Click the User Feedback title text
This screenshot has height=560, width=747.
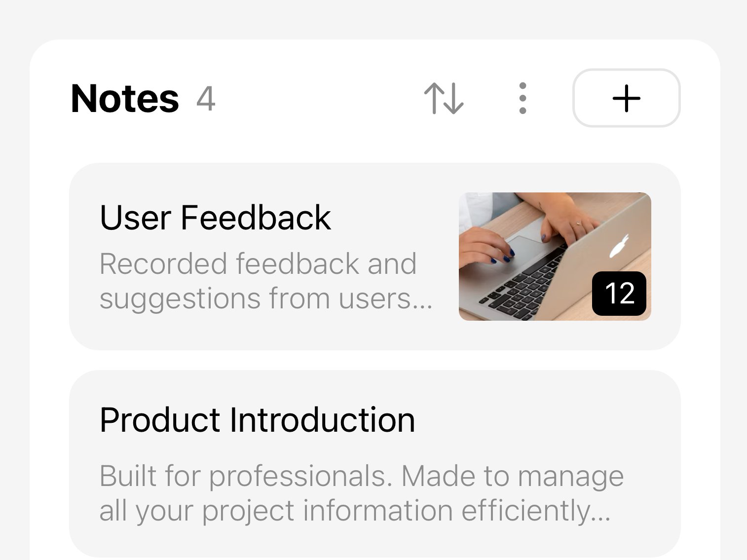point(215,217)
